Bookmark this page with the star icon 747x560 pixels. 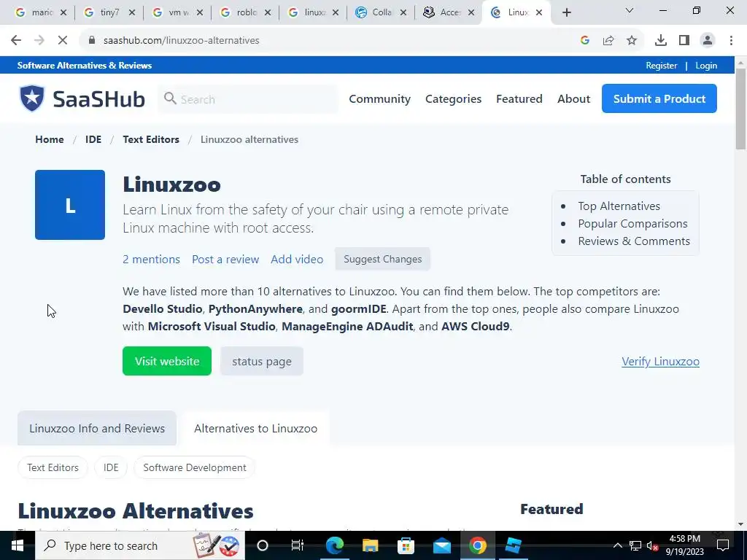click(632, 41)
